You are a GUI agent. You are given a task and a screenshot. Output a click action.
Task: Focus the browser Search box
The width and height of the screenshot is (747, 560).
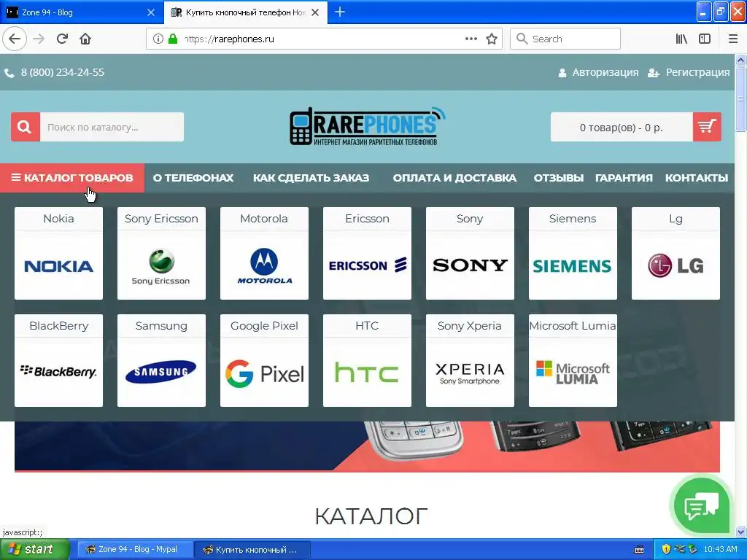565,39
